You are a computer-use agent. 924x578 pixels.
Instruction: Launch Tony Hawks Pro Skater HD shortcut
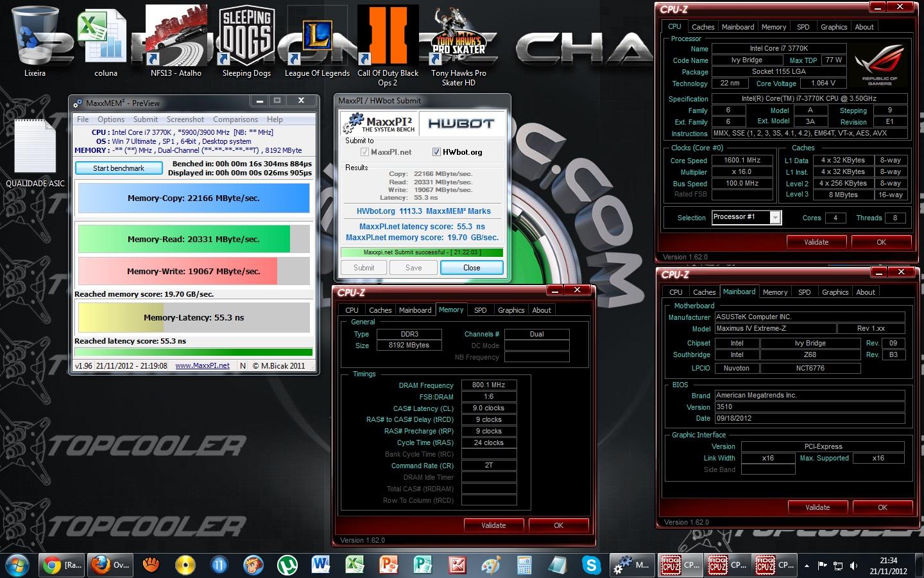[458, 45]
